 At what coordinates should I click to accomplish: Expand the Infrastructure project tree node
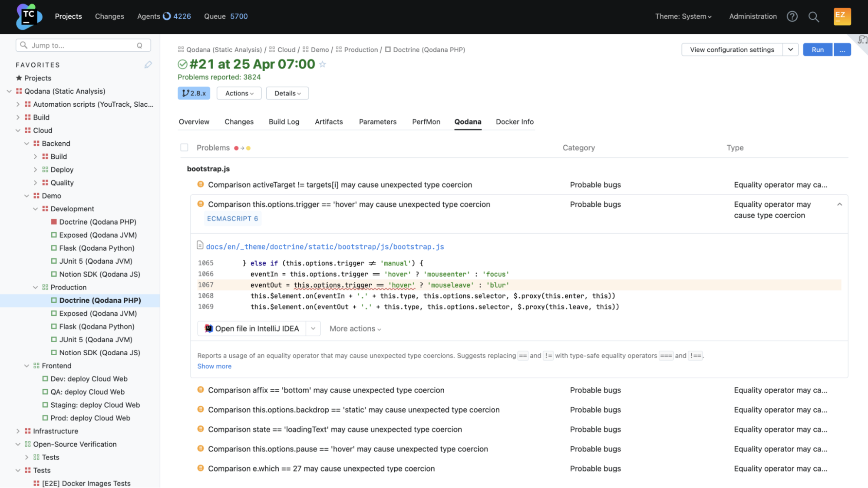[18, 431]
